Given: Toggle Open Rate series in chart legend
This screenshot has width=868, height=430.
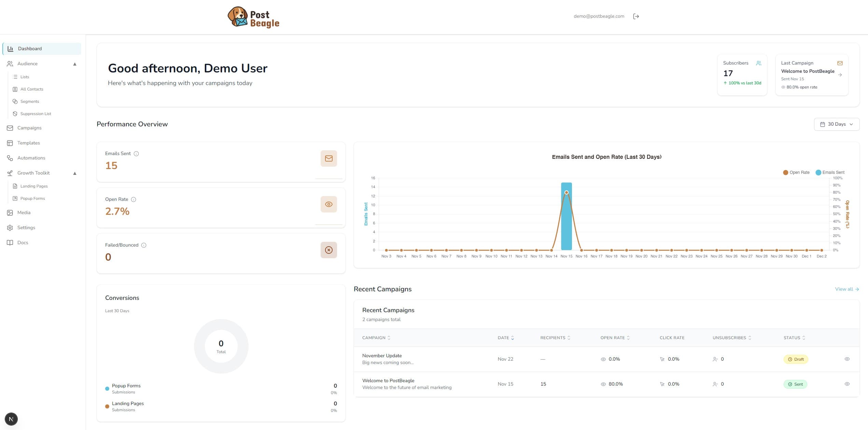Looking at the screenshot, I should point(796,172).
